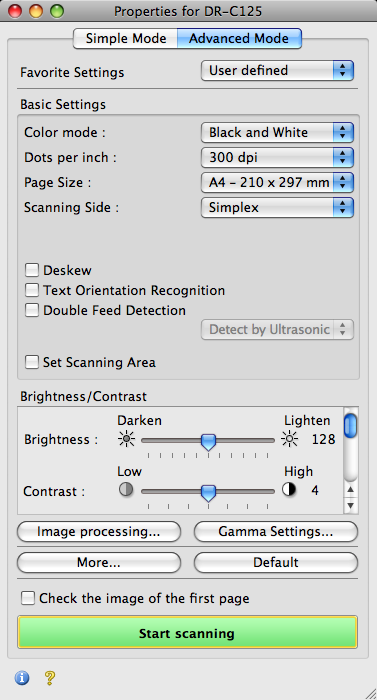Enable Double Feed Detection checkbox
The width and height of the screenshot is (377, 700).
click(32, 310)
